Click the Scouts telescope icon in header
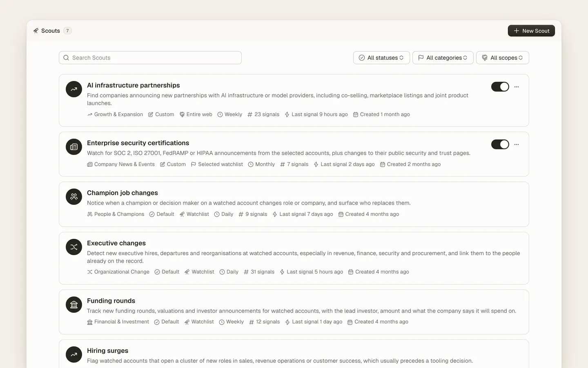Image resolution: width=588 pixels, height=368 pixels. [x=36, y=31]
